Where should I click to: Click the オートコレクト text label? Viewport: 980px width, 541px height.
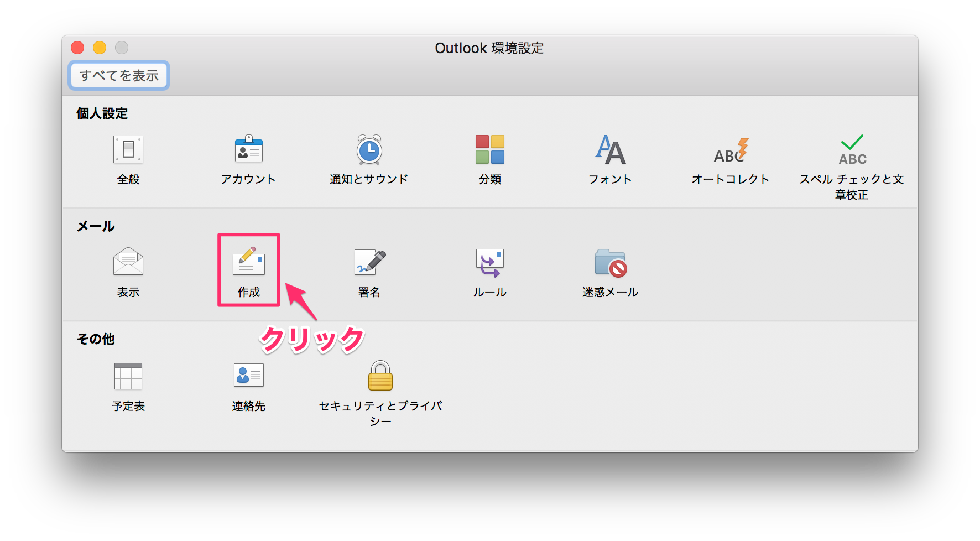pos(731,179)
